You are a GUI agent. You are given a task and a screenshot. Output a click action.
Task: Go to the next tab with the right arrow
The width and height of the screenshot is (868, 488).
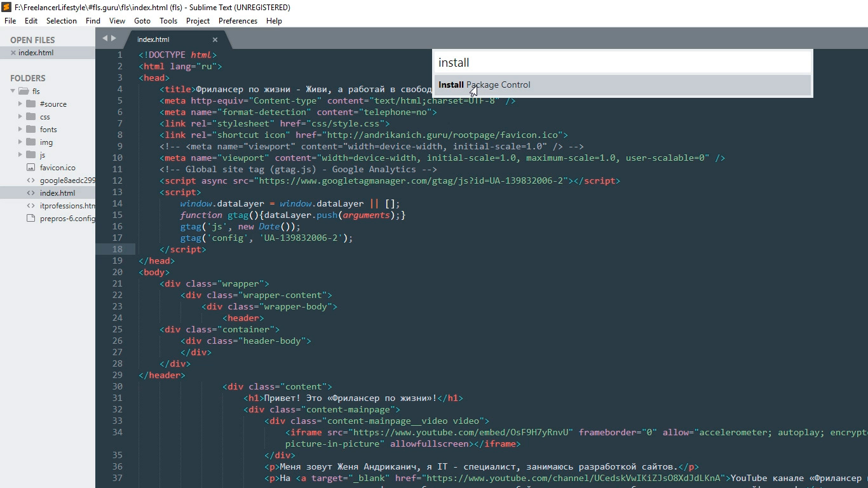(x=114, y=38)
